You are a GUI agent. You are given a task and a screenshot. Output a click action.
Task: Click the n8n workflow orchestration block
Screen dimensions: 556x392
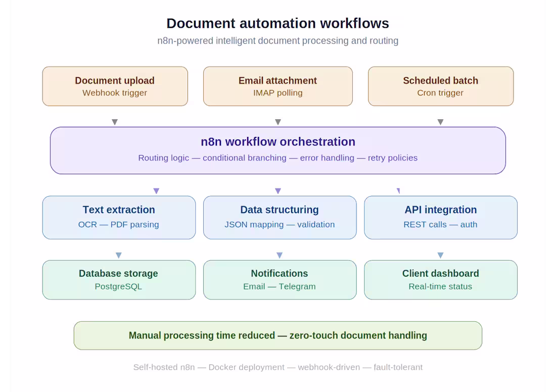click(x=278, y=150)
